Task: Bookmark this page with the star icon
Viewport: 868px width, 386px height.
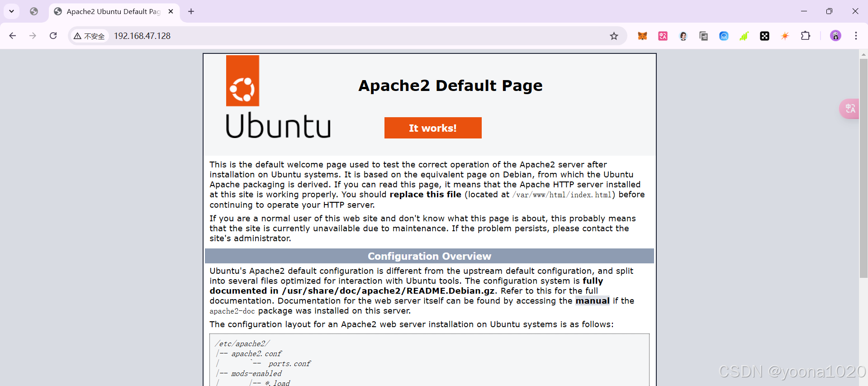Action: pyautogui.click(x=614, y=36)
